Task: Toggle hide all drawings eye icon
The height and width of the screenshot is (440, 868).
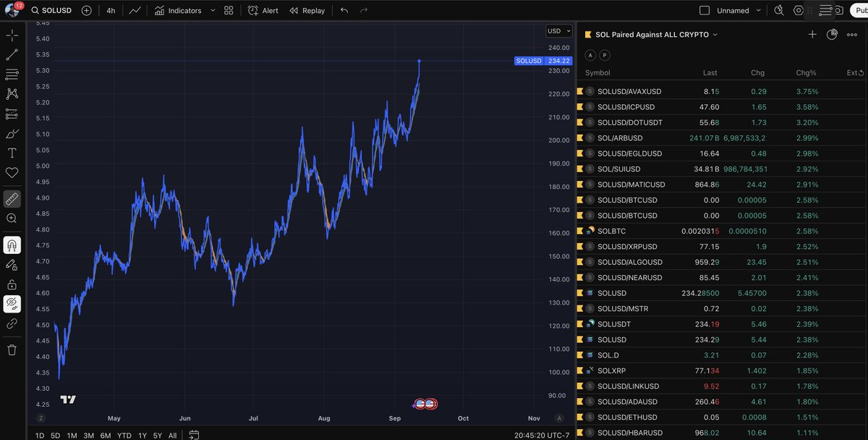Action: pyautogui.click(x=12, y=304)
